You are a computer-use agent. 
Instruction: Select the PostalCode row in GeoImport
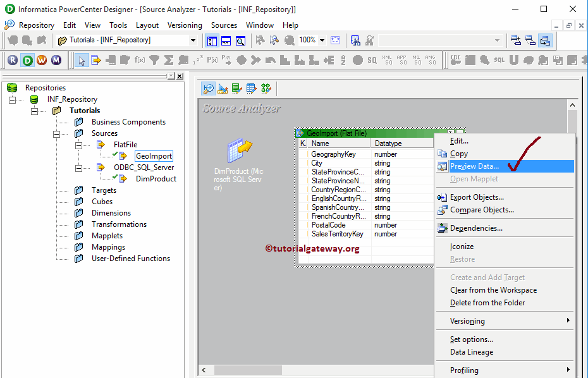[365, 225]
